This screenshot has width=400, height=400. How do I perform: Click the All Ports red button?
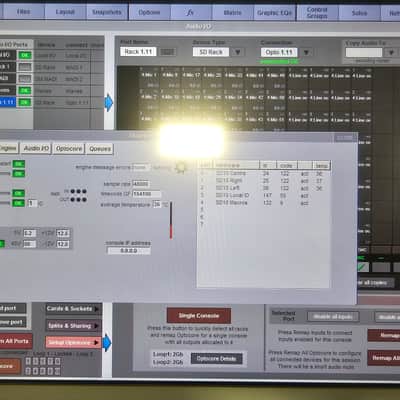16,341
